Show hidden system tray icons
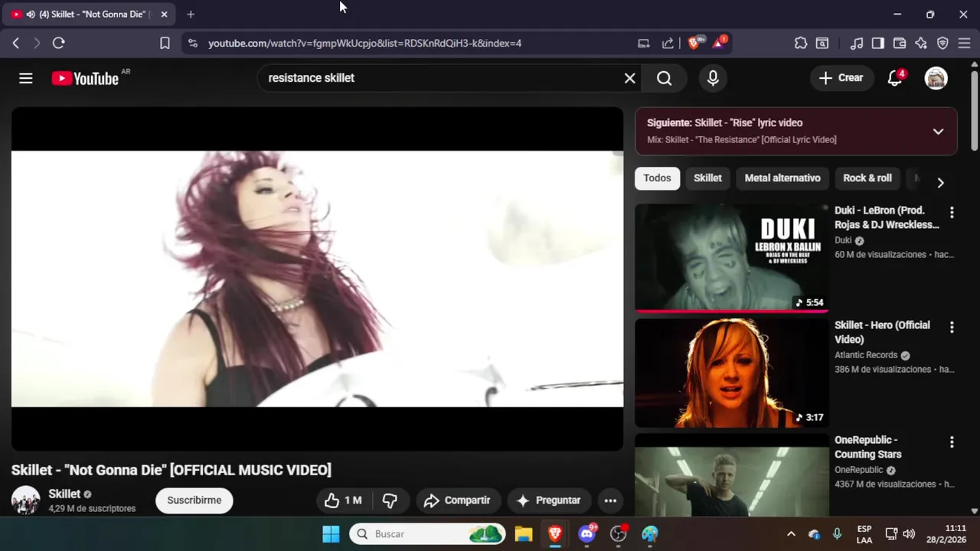 point(791,534)
